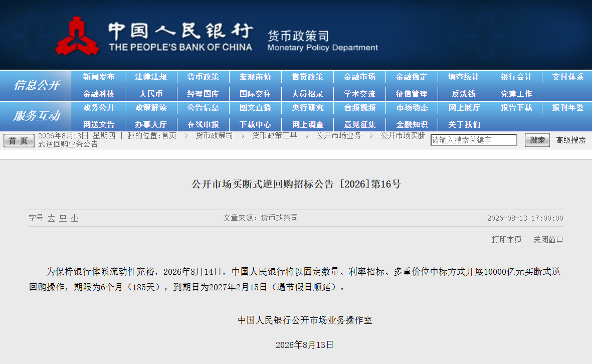Click the timestamp 2026-08-13 17:00:00

[x=525, y=218]
